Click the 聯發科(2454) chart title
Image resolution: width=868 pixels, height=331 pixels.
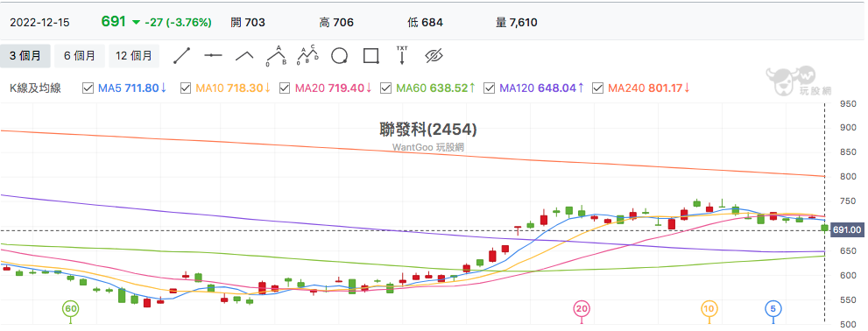click(x=428, y=130)
